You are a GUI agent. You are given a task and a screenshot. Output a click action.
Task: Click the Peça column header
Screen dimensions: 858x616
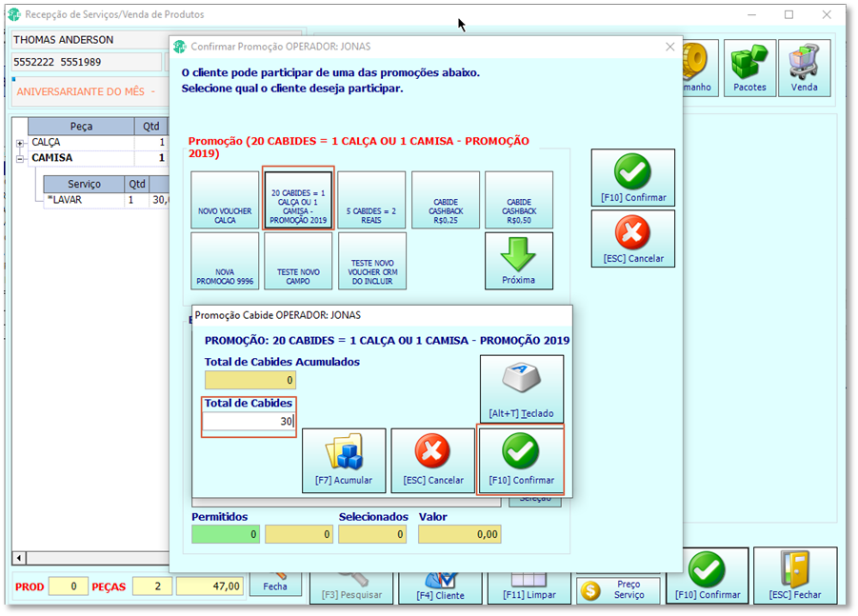click(81, 127)
